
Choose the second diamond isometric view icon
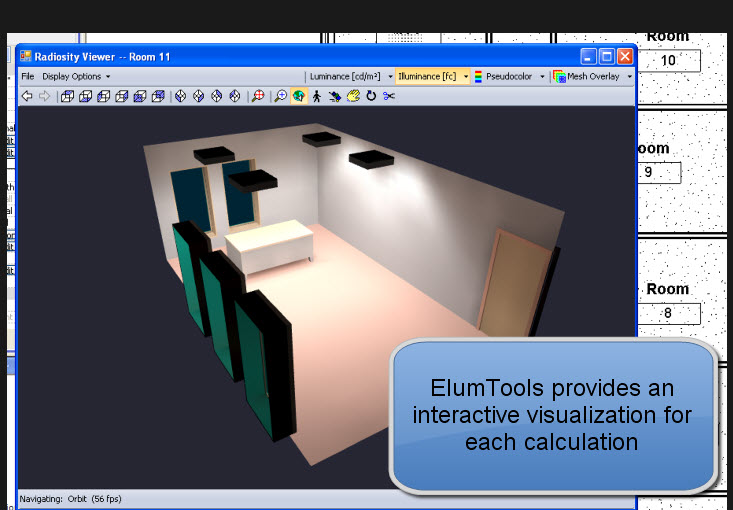pos(199,96)
